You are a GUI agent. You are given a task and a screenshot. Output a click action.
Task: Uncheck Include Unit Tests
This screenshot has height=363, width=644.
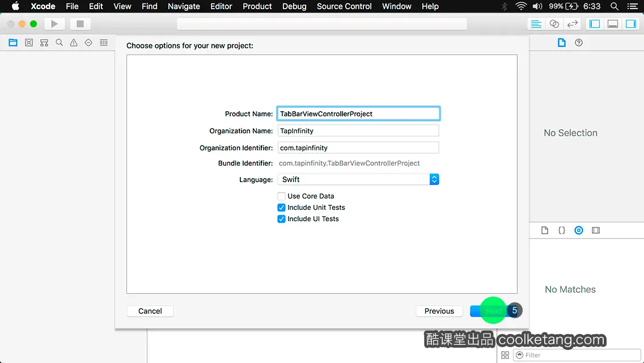pos(281,208)
